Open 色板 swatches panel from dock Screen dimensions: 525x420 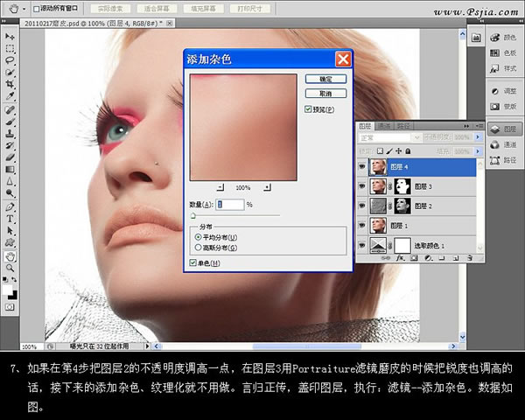pos(504,52)
